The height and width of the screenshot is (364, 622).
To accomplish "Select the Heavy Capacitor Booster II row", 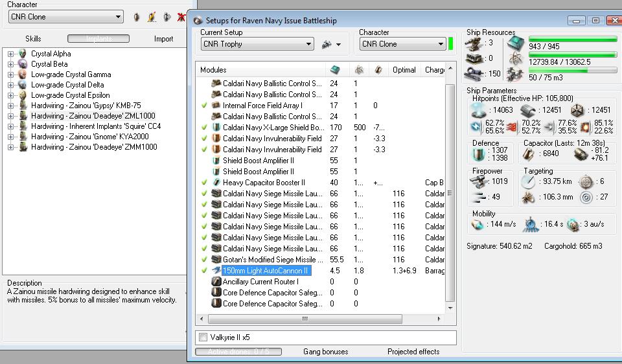I will click(320, 183).
